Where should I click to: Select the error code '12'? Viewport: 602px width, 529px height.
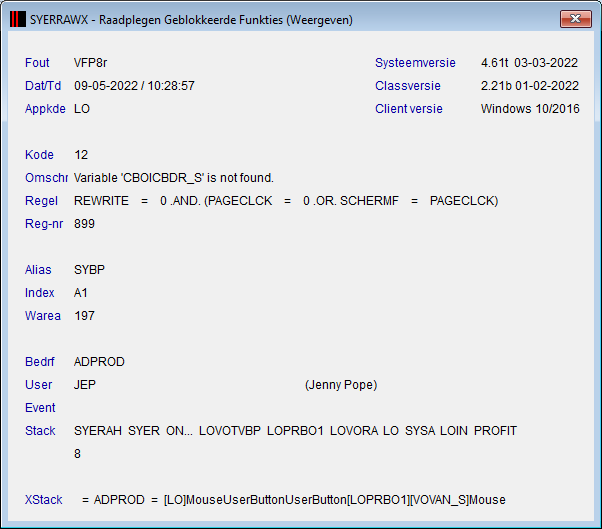point(81,155)
